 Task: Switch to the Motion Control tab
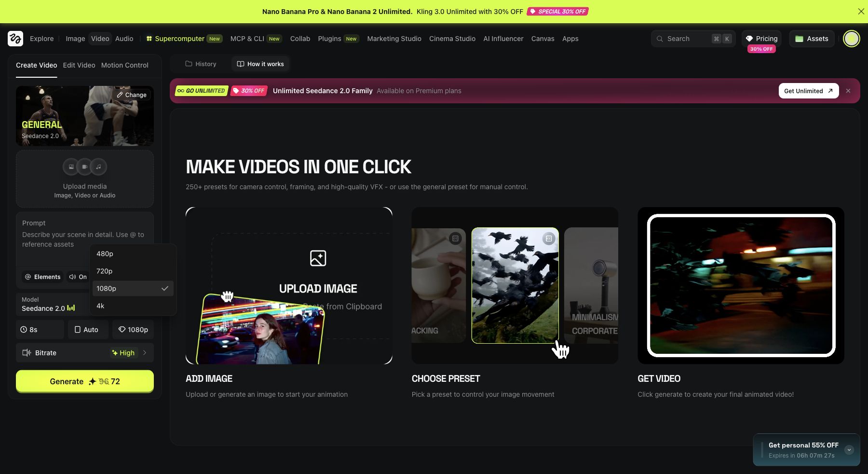[x=125, y=65]
